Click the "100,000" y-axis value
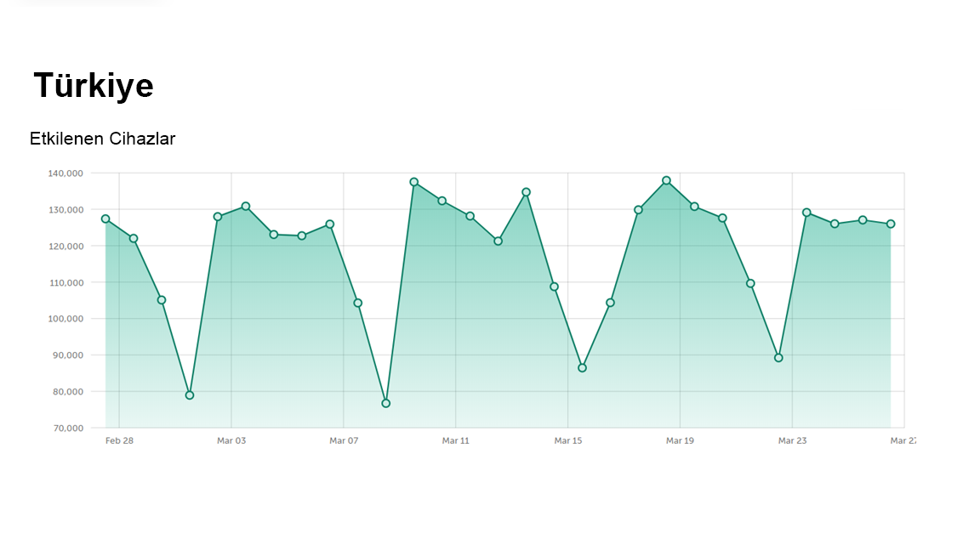 [65, 319]
